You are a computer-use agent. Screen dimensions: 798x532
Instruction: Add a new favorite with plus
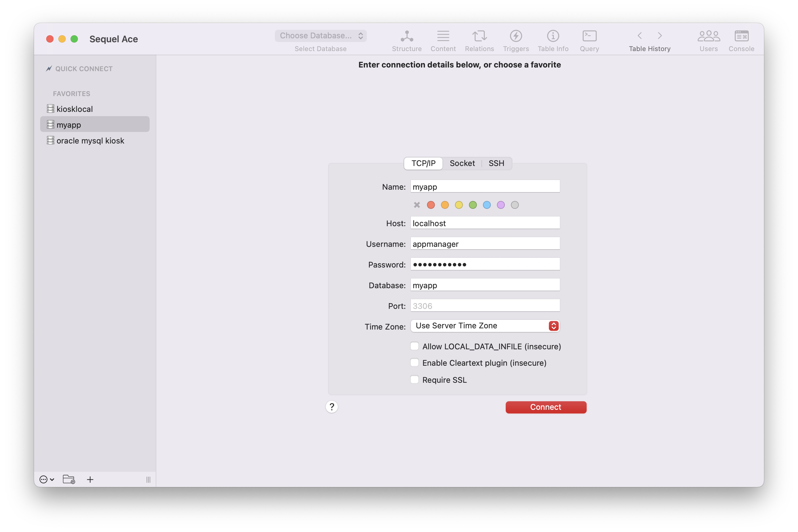pos(90,479)
